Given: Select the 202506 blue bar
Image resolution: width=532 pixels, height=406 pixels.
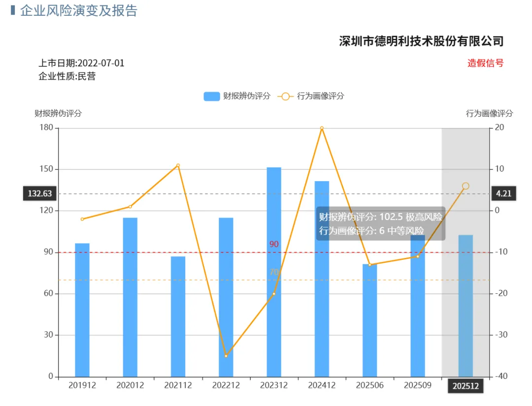Looking at the screenshot, I should (370, 320).
